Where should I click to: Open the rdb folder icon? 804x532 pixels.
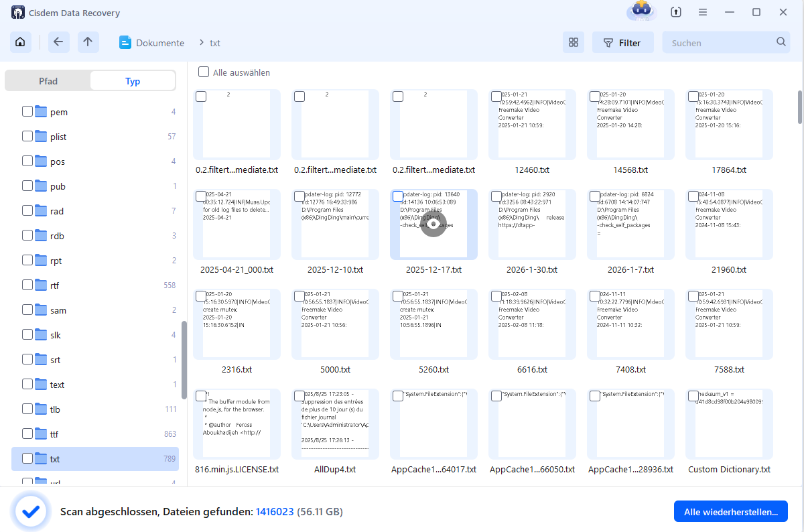pos(41,235)
